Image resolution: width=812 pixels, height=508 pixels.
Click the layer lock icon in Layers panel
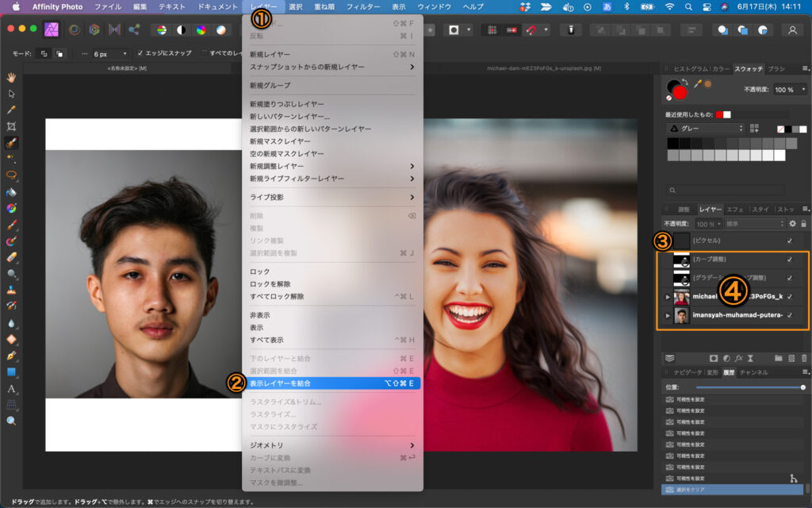pyautogui.click(x=804, y=224)
